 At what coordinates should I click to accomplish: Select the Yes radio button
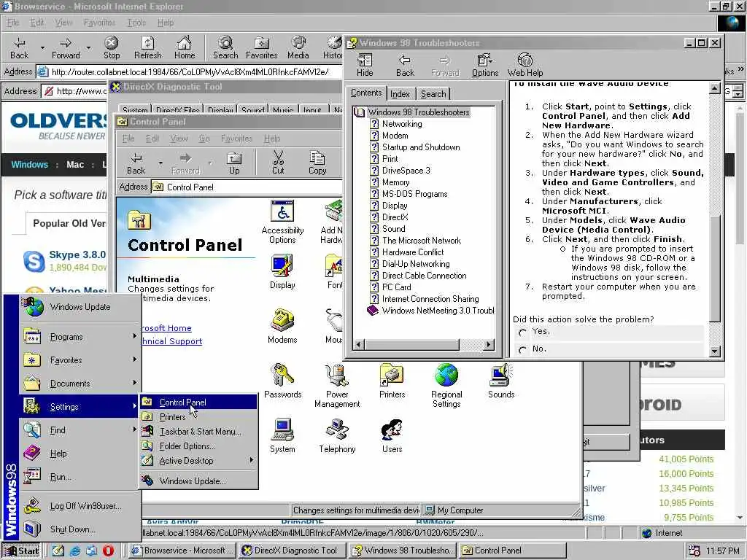point(522,332)
